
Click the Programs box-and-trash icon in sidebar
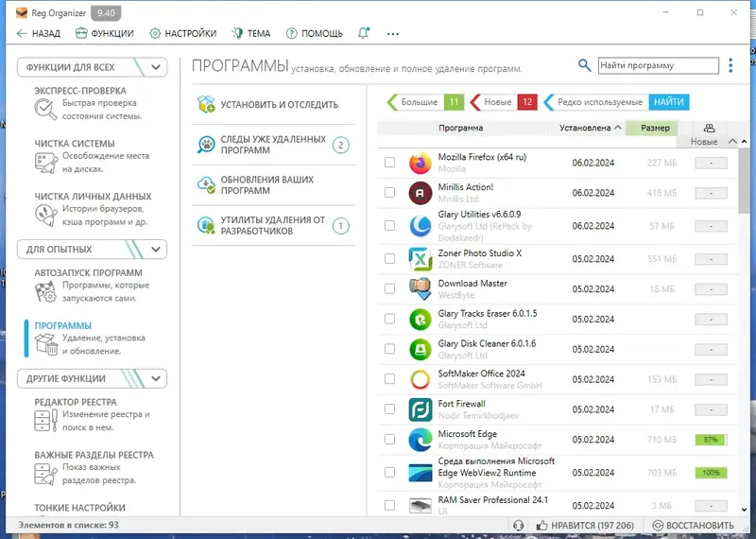46,344
